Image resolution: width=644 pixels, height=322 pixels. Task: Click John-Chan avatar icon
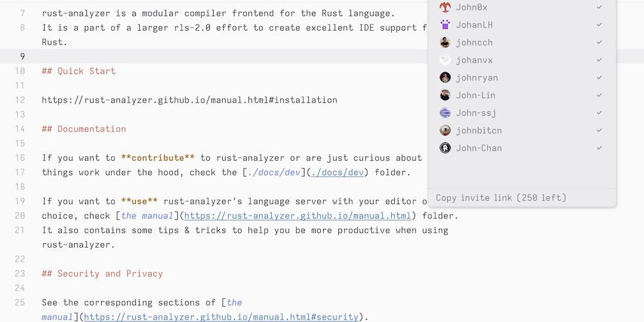point(445,148)
